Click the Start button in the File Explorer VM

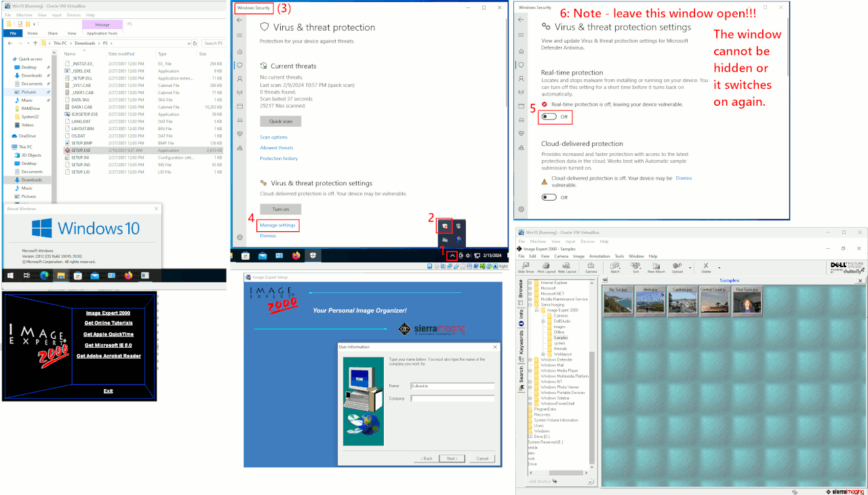click(x=10, y=275)
